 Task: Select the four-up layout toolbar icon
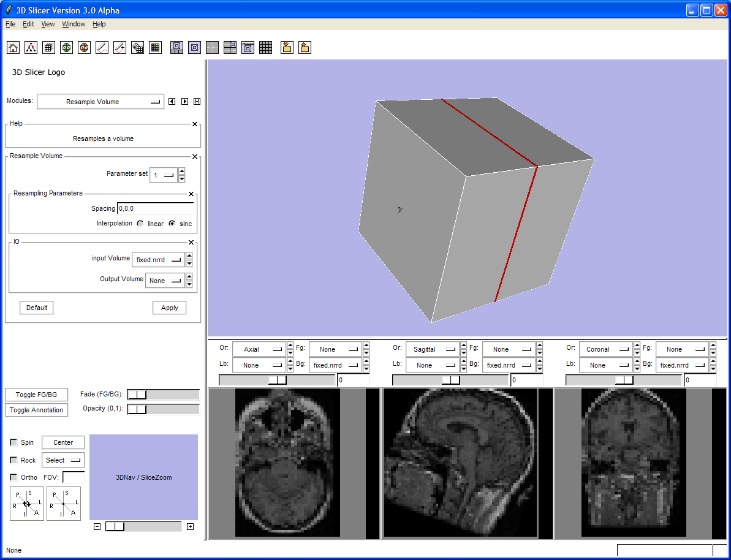[230, 48]
